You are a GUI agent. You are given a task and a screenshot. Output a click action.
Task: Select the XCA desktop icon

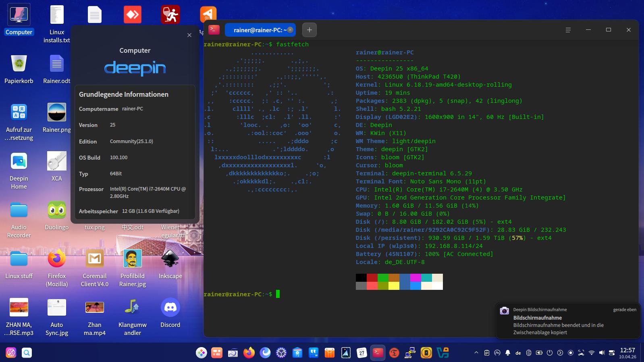[57, 167]
